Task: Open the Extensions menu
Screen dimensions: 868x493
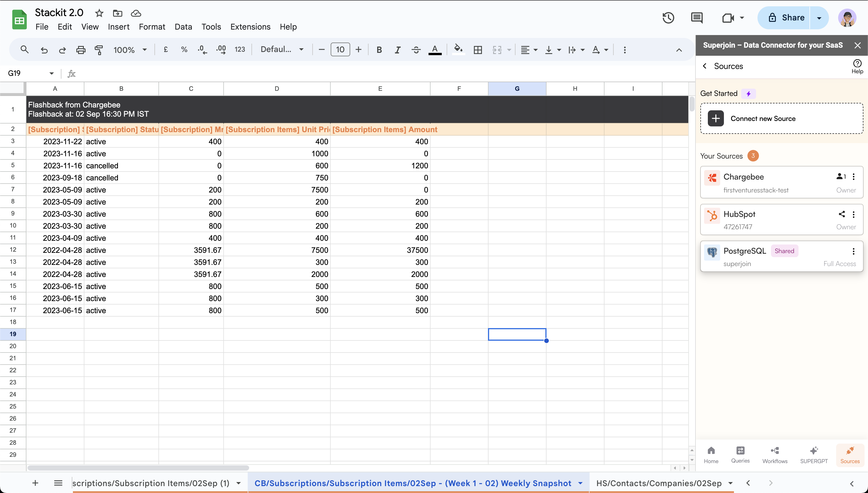Action: pos(250,27)
